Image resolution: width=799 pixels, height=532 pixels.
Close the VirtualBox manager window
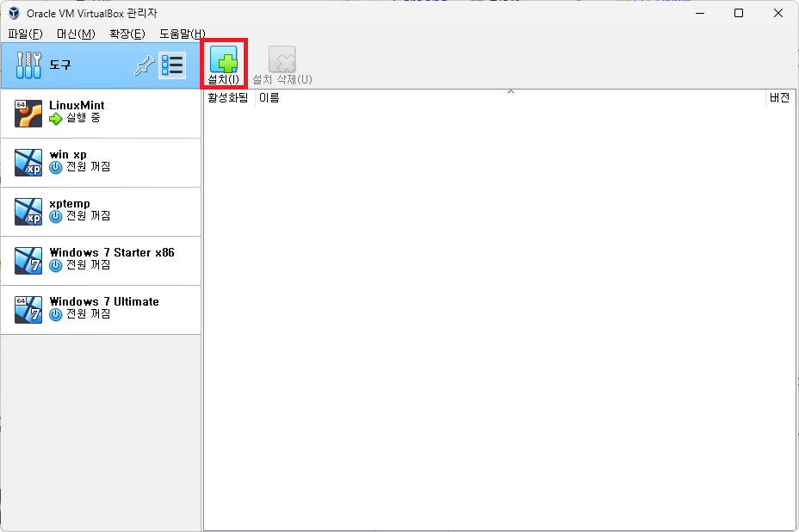click(778, 13)
